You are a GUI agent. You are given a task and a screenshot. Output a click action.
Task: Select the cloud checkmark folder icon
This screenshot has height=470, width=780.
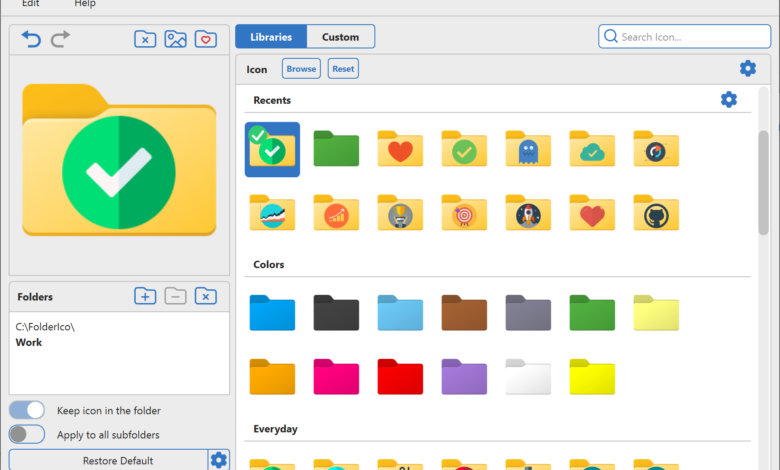[x=592, y=148]
